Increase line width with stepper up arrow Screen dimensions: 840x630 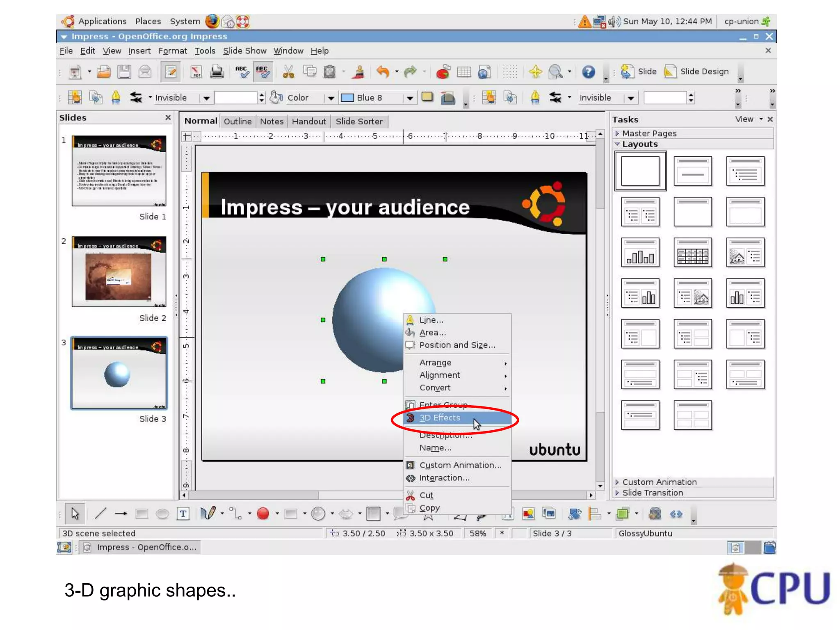262,94
